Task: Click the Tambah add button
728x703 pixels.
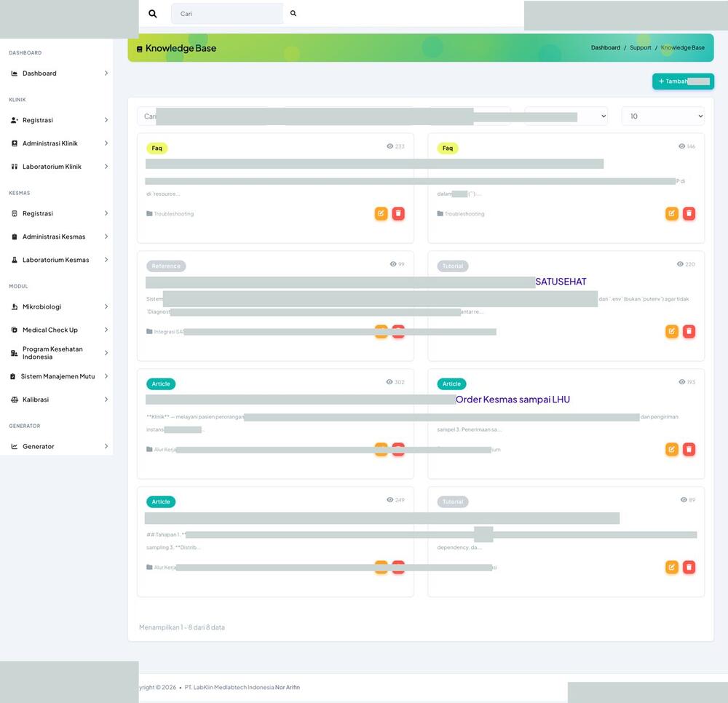Action: click(683, 82)
